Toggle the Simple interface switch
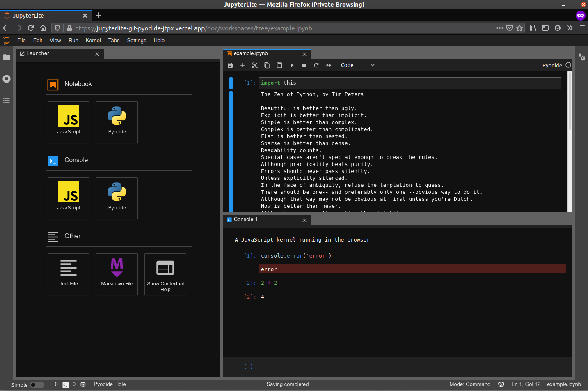588x391 pixels. pyautogui.click(x=37, y=385)
